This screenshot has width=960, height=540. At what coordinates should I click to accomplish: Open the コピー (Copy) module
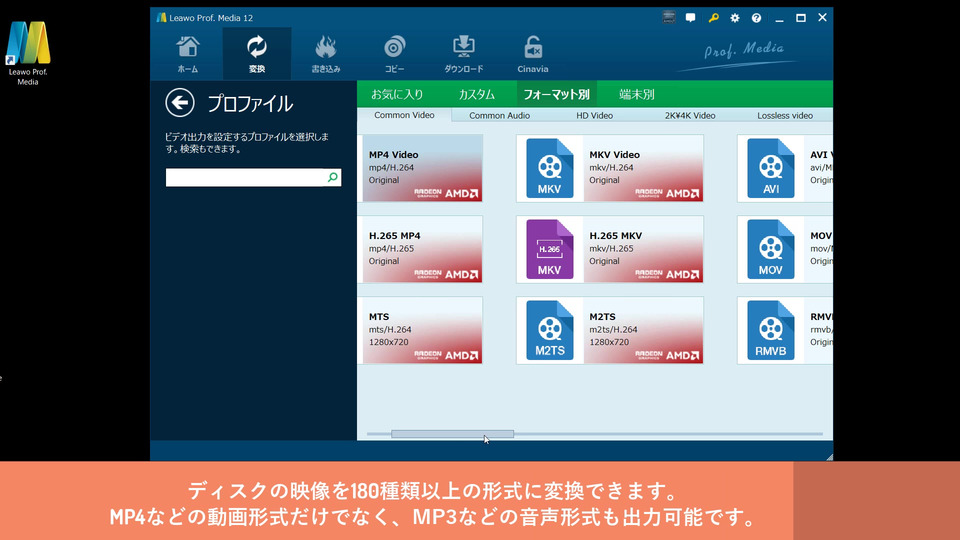click(x=394, y=54)
